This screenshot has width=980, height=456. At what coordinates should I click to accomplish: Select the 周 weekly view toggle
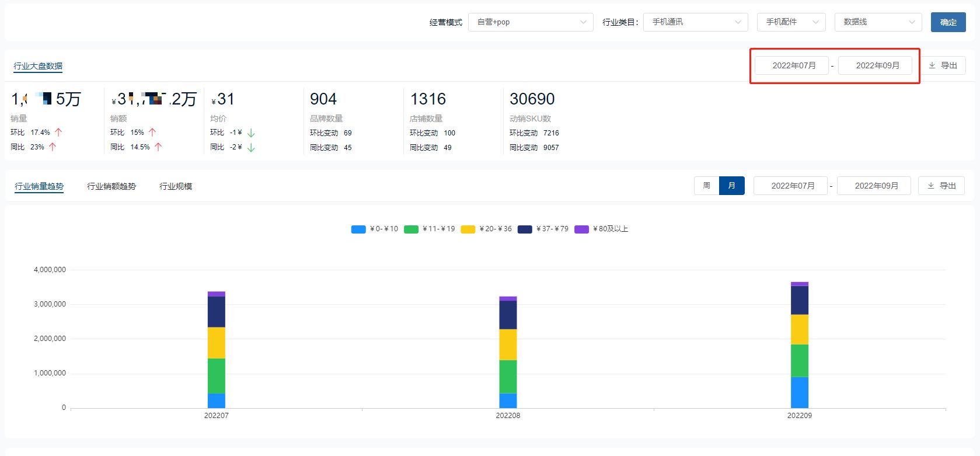(x=706, y=186)
